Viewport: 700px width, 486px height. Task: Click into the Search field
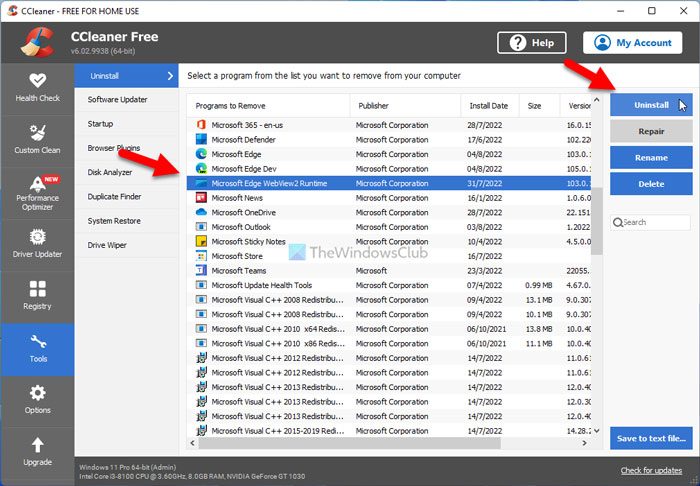650,222
